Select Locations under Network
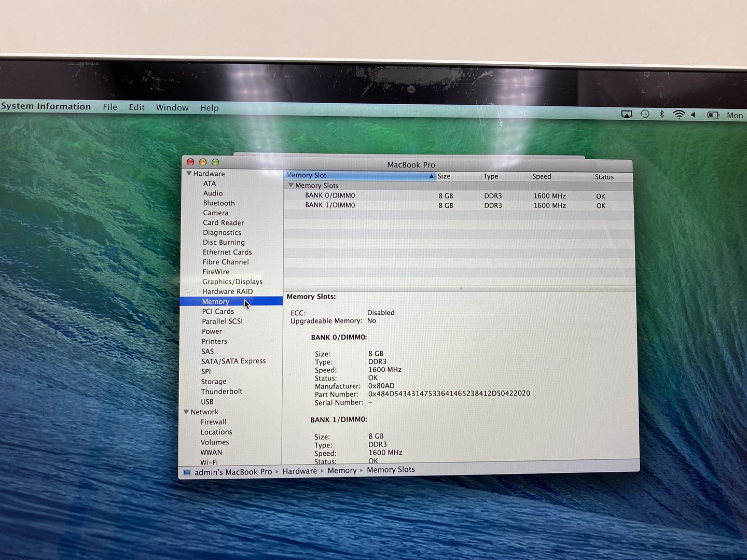747x560 pixels. pyautogui.click(x=216, y=432)
